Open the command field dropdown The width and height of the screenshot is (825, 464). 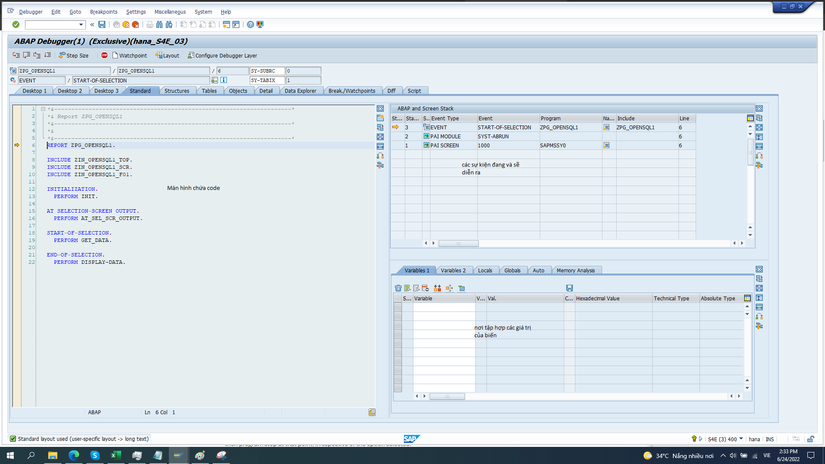81,24
